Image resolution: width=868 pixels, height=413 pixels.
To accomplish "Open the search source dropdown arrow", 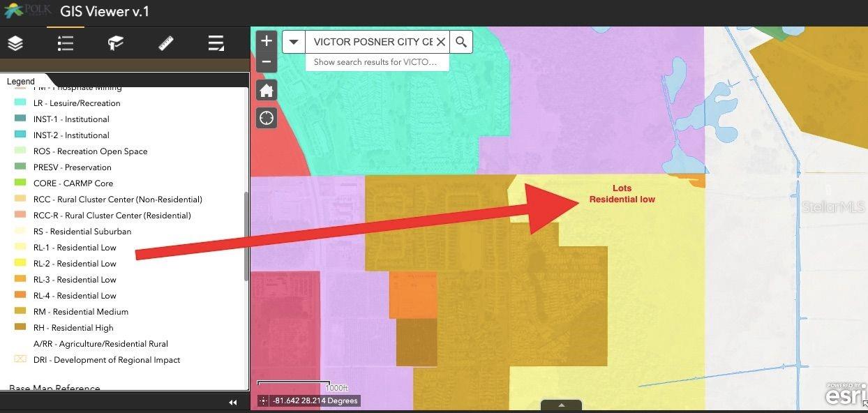I will [x=294, y=42].
